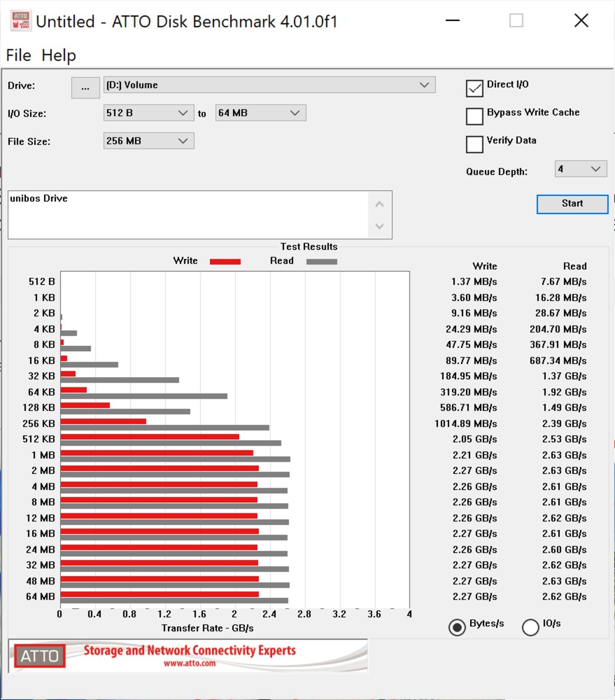Select the Bytes/s radio button
Image resolution: width=615 pixels, height=700 pixels.
(457, 627)
